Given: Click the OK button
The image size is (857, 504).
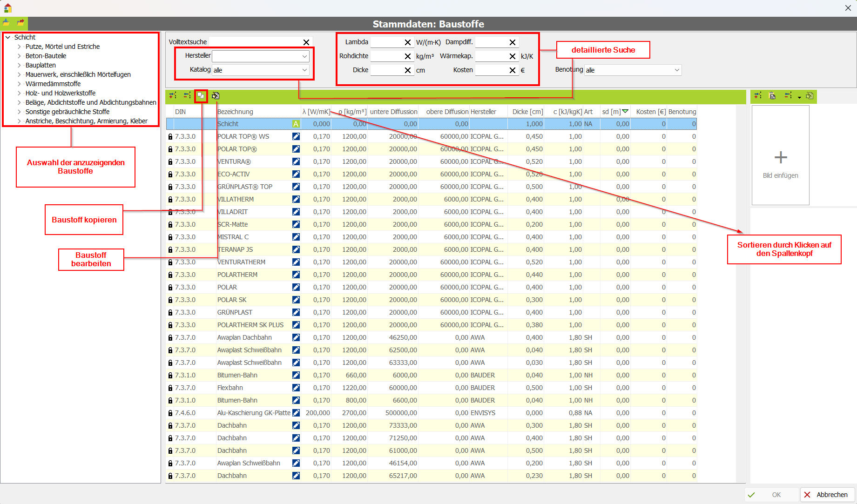Looking at the screenshot, I should (771, 495).
